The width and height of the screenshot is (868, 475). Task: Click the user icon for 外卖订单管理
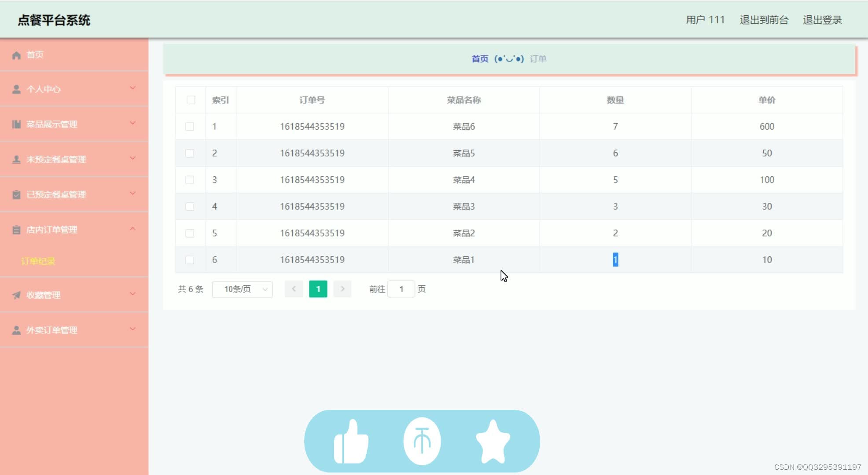coord(16,330)
